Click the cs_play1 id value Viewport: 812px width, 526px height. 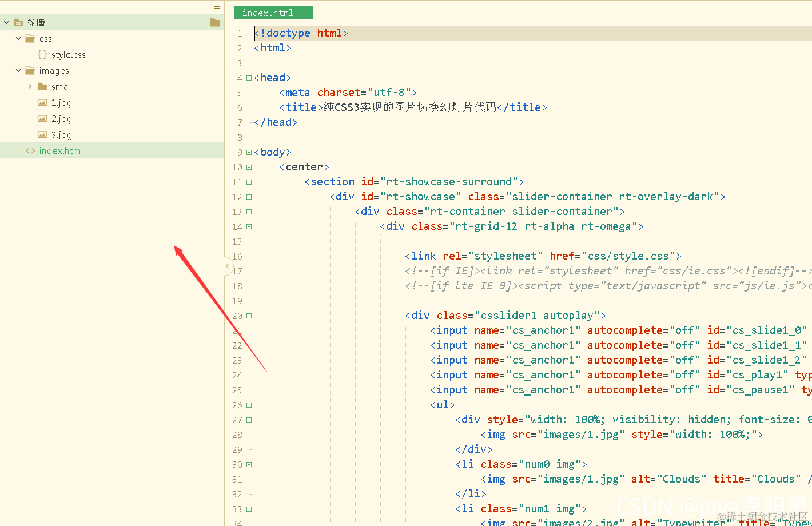click(757, 375)
